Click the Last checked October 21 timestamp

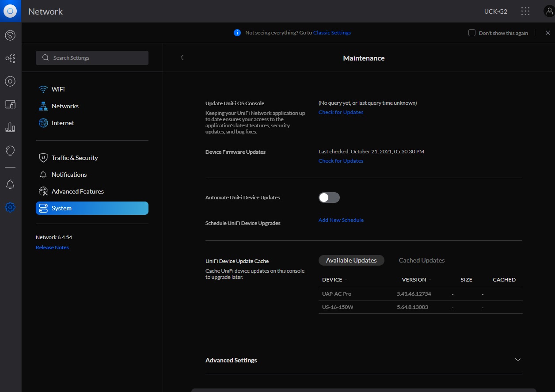(x=371, y=152)
